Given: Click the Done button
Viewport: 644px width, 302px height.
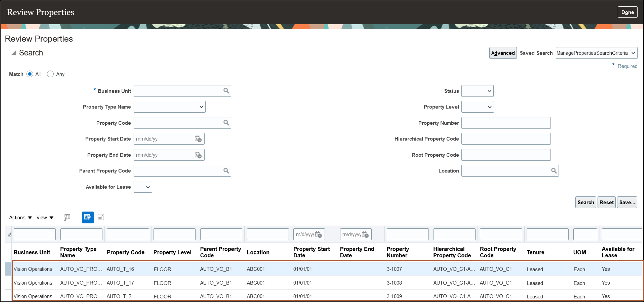Looking at the screenshot, I should (x=627, y=12).
